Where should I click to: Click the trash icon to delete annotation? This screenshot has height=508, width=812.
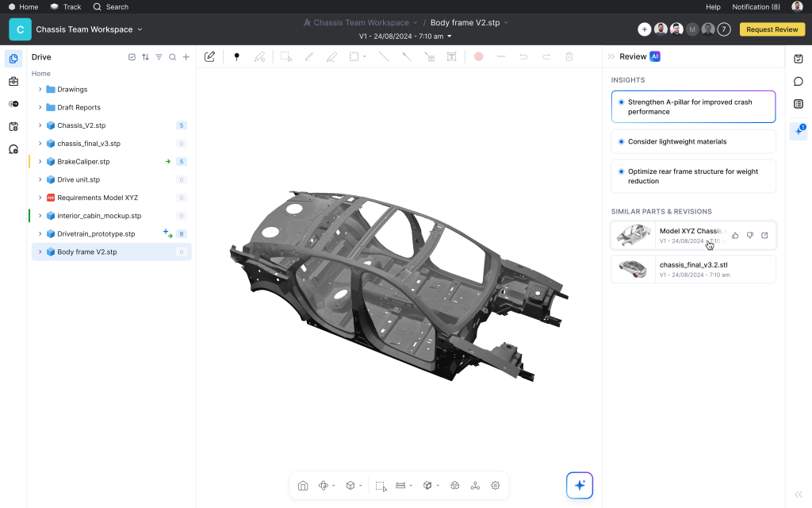click(569, 56)
